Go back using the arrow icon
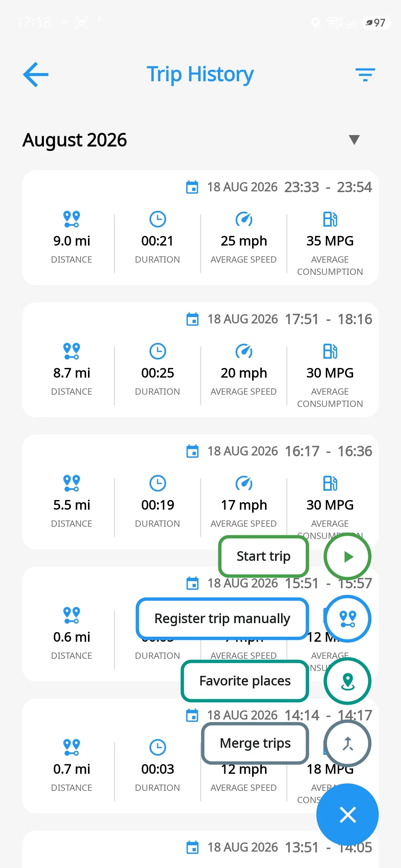The width and height of the screenshot is (401, 868). (36, 75)
